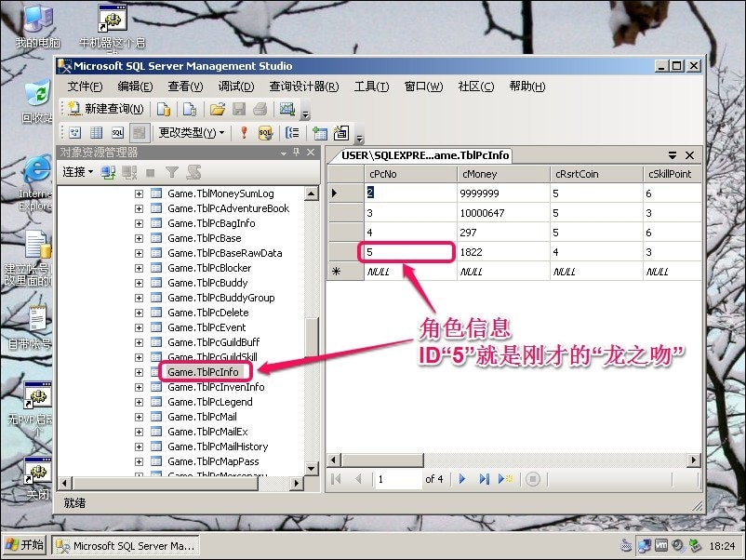Click the 开始 button on the taskbar
The width and height of the screenshot is (746, 560).
(25, 546)
